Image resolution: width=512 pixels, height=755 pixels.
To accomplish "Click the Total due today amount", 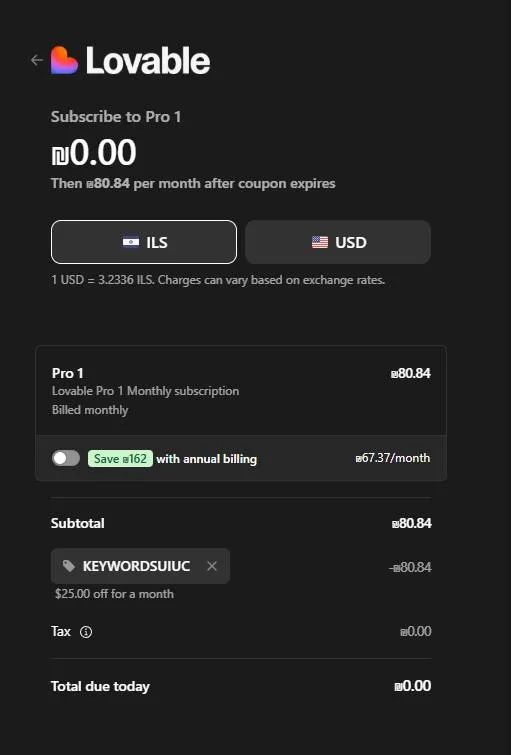I will pyautogui.click(x=412, y=686).
